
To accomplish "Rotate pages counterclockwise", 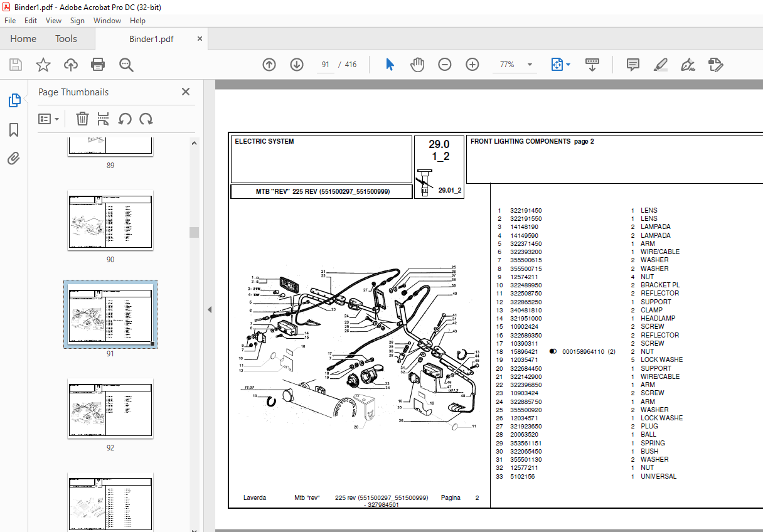I will click(125, 119).
